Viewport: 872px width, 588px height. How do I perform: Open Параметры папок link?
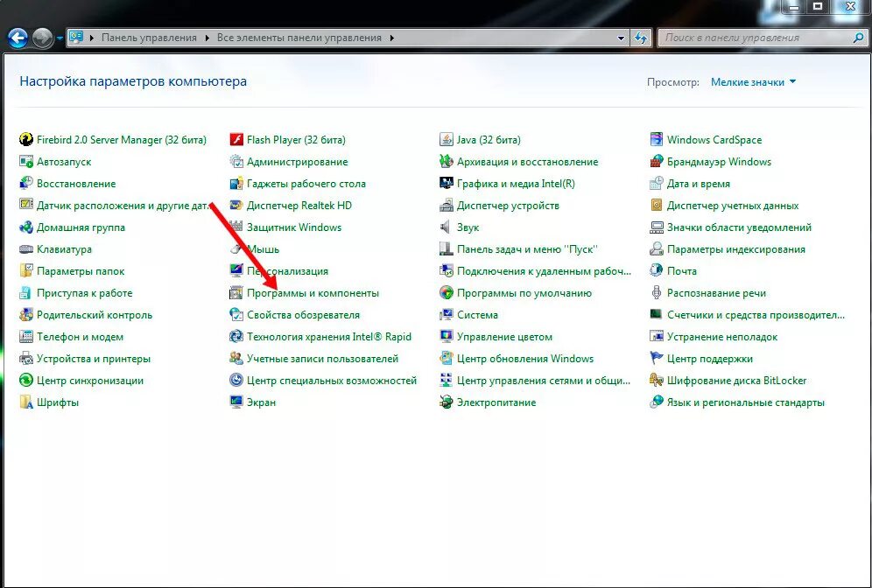80,270
